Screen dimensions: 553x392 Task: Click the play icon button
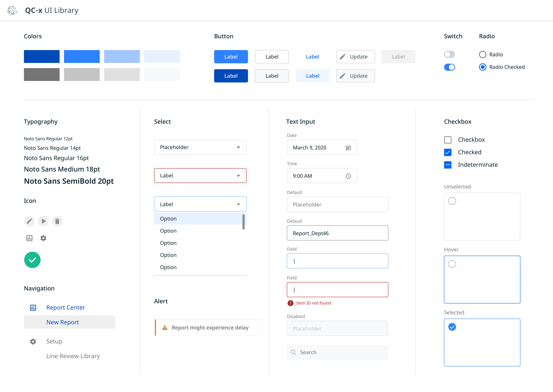(x=43, y=221)
